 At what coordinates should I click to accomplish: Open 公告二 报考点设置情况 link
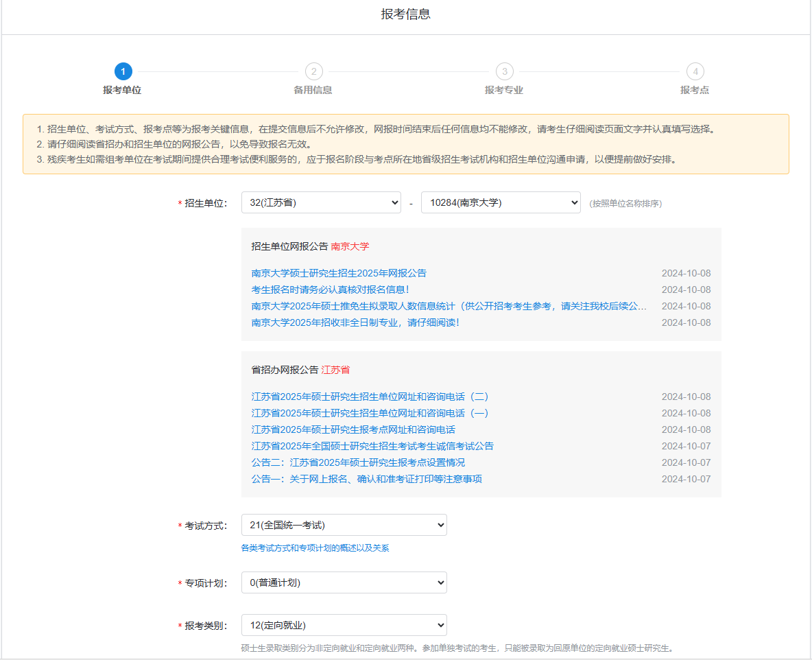point(358,462)
